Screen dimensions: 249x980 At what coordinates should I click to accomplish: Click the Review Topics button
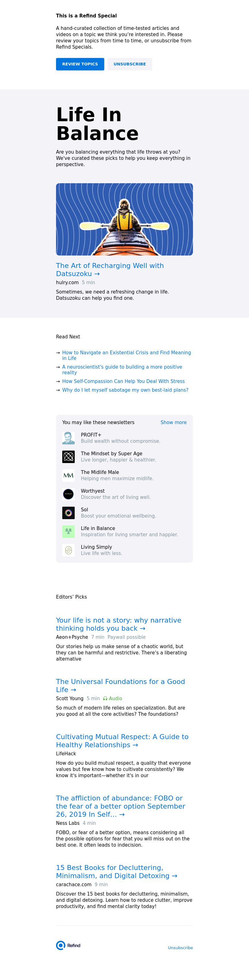tap(80, 64)
